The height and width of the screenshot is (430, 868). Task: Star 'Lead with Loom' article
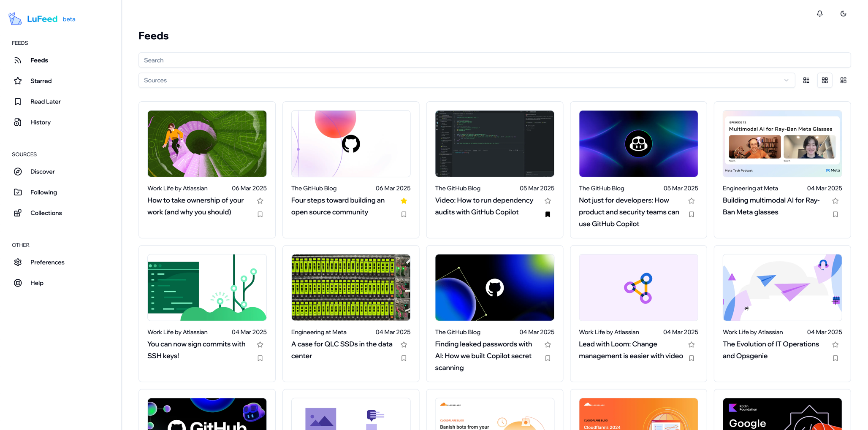(691, 345)
